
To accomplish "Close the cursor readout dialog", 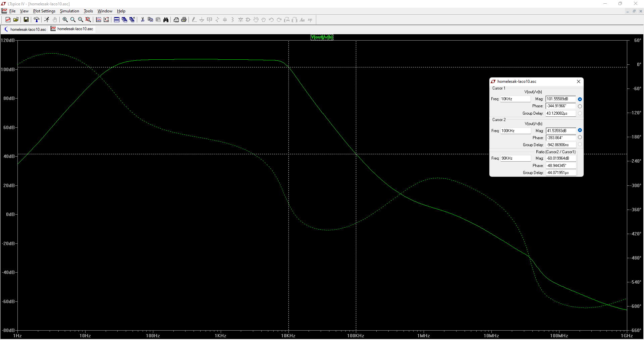I will (579, 81).
